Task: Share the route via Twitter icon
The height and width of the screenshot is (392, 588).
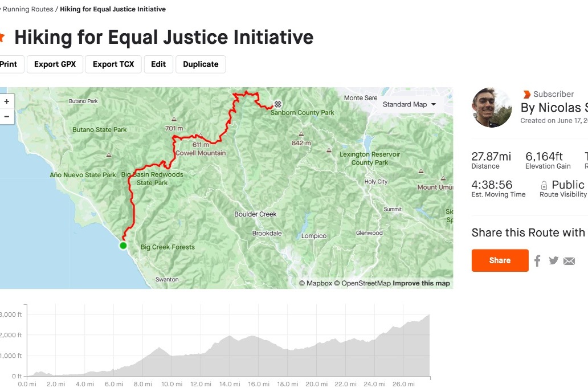Action: pyautogui.click(x=553, y=260)
